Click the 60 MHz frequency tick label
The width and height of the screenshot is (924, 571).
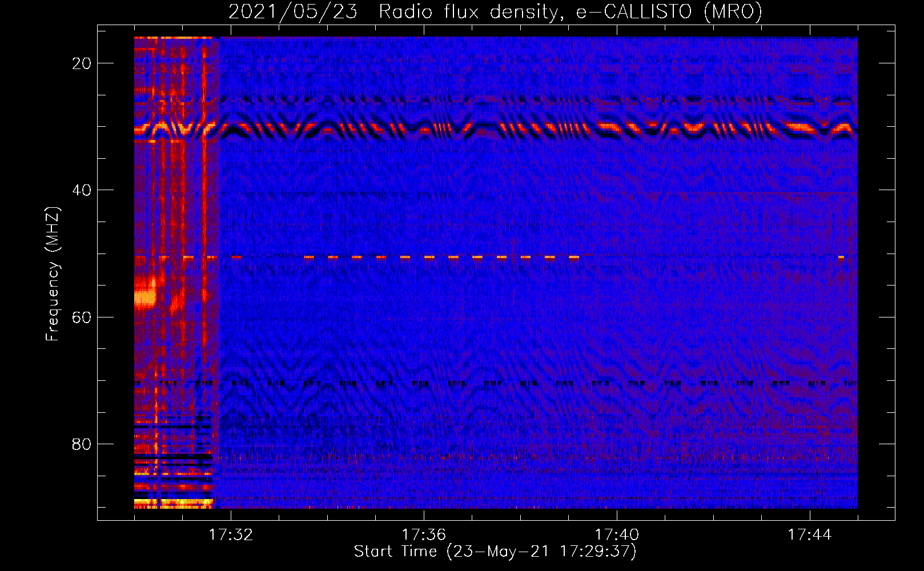point(82,317)
